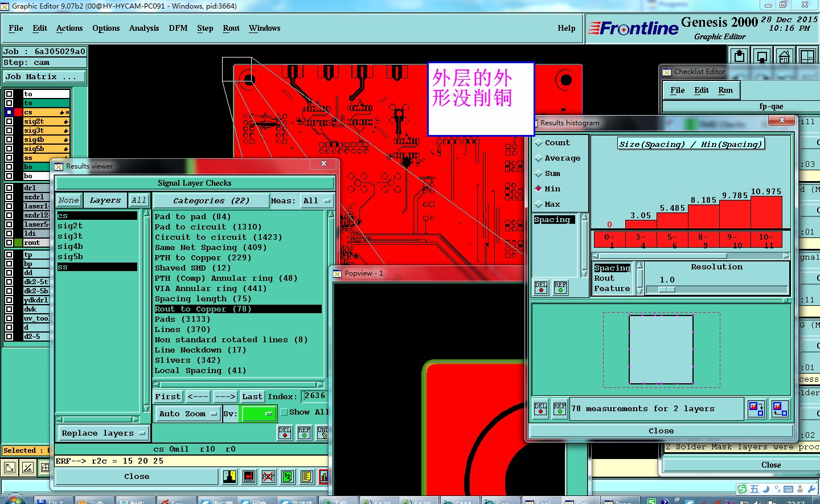Click the First result button
This screenshot has width=820, height=504.
[x=167, y=396]
